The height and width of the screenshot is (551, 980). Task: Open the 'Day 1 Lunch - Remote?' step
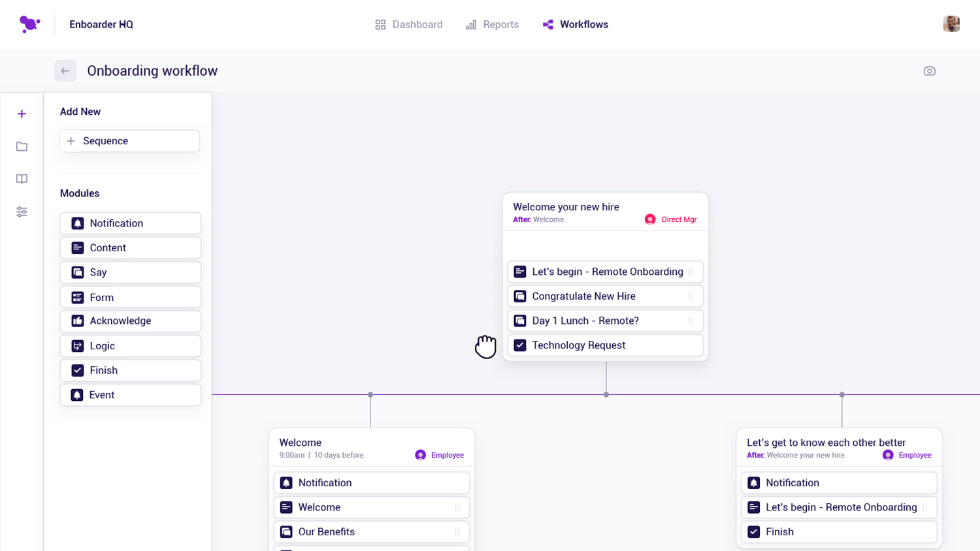(606, 321)
